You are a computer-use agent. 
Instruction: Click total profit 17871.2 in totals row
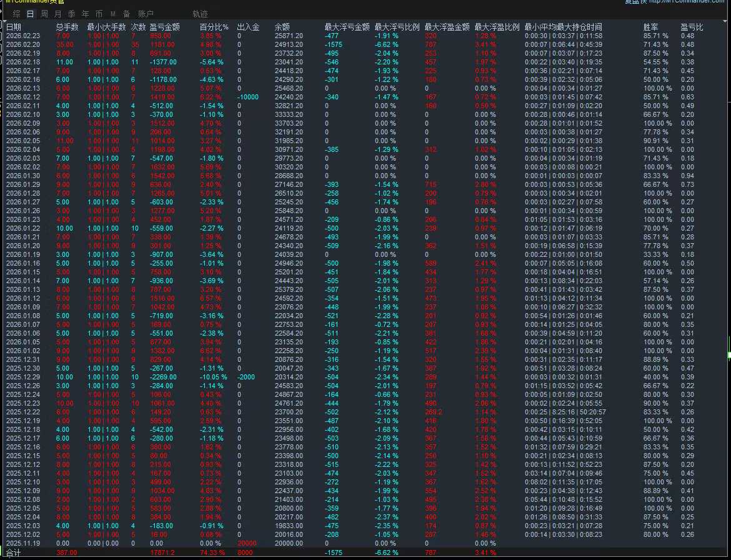click(162, 553)
